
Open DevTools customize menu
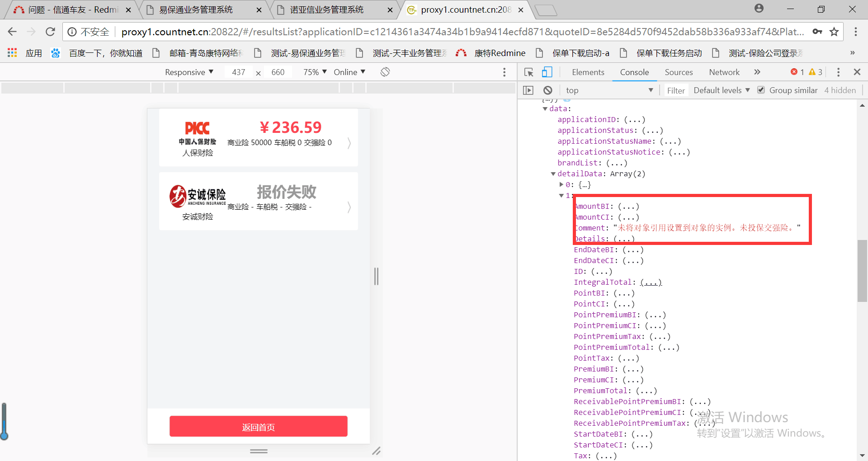pyautogui.click(x=838, y=72)
